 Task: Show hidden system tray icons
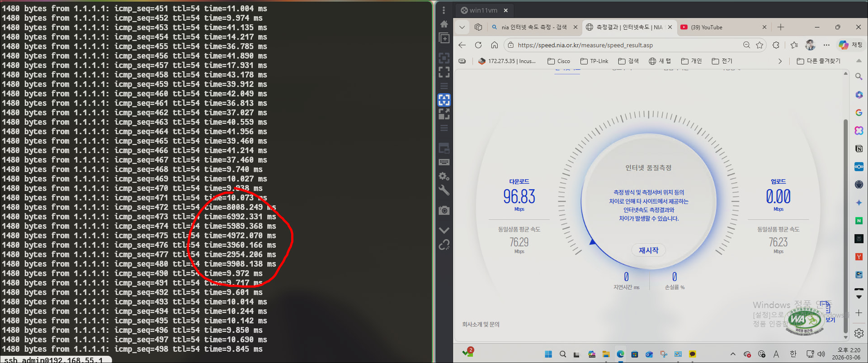733,354
